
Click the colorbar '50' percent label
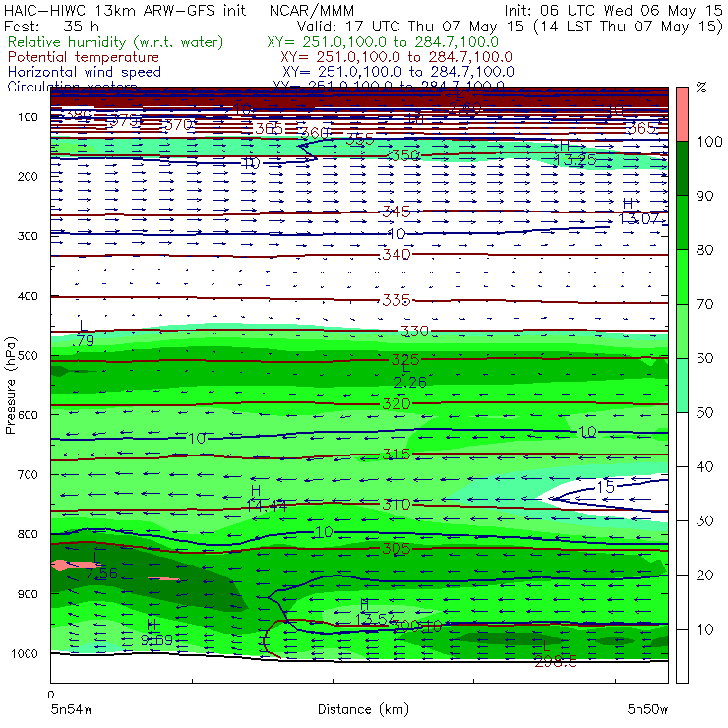point(704,412)
